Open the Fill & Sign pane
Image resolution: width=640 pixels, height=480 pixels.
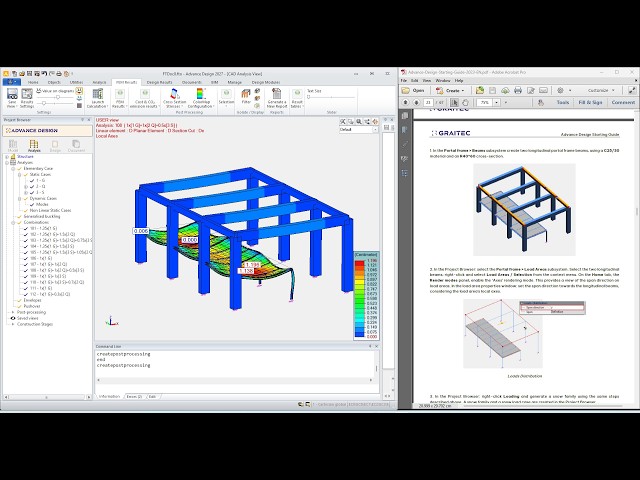(x=590, y=102)
